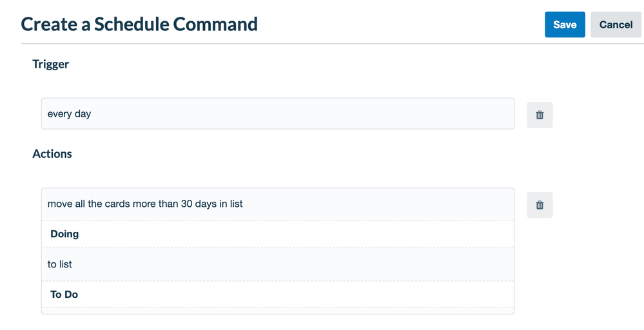
Task: Click the word "cards" in the action description
Action: (x=117, y=204)
